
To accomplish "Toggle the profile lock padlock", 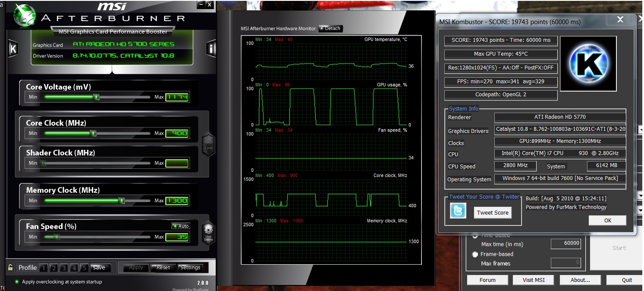I will tap(10, 268).
